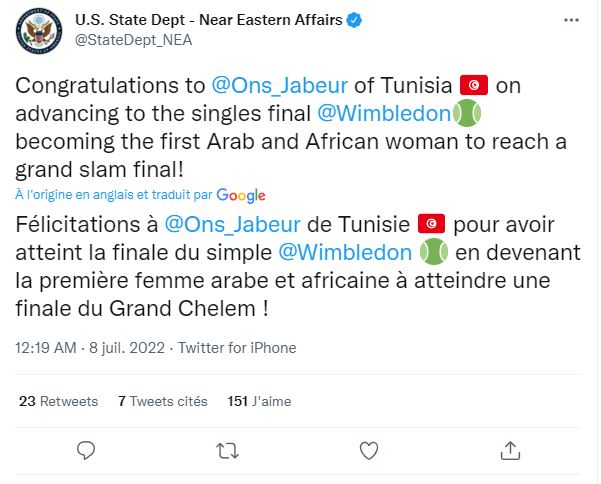601x484 pixels.
Task: Click the Google translate logo
Action: pyautogui.click(x=240, y=195)
